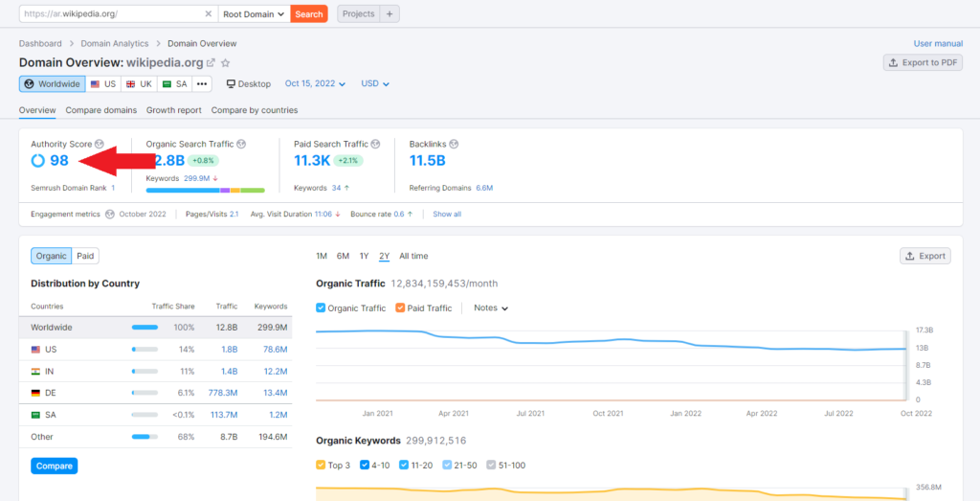
Task: Expand the Oct 15, 2022 date picker
Action: click(315, 84)
